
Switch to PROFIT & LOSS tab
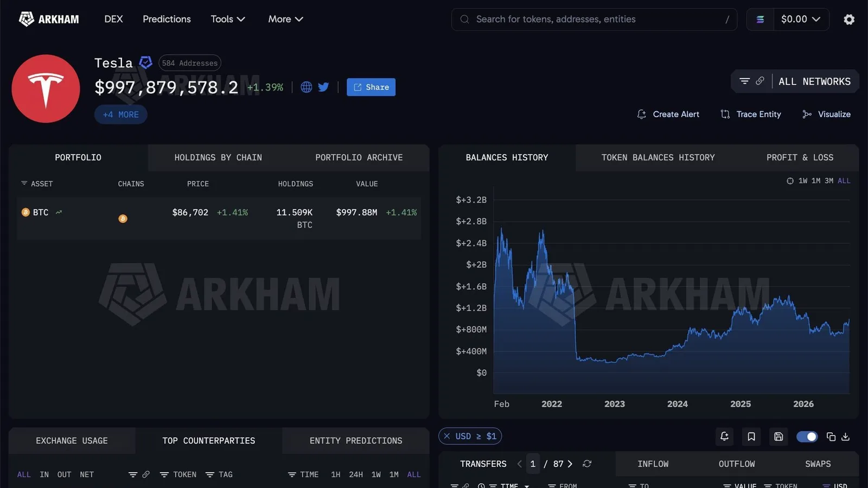(800, 158)
